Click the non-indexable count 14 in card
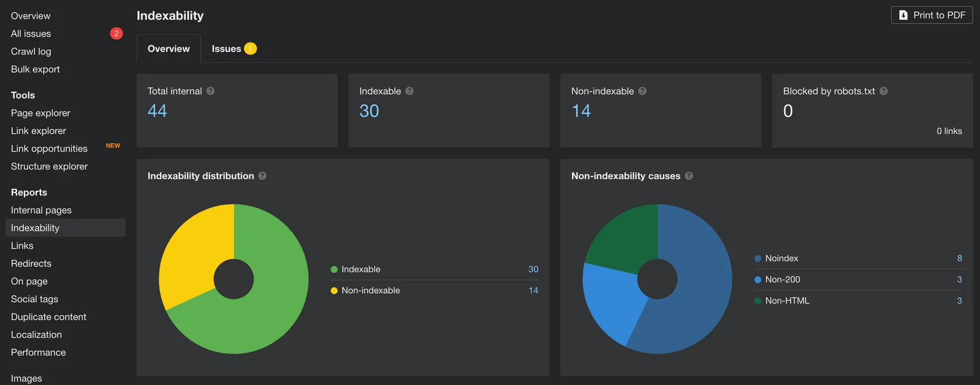This screenshot has height=385, width=980. pyautogui.click(x=581, y=111)
